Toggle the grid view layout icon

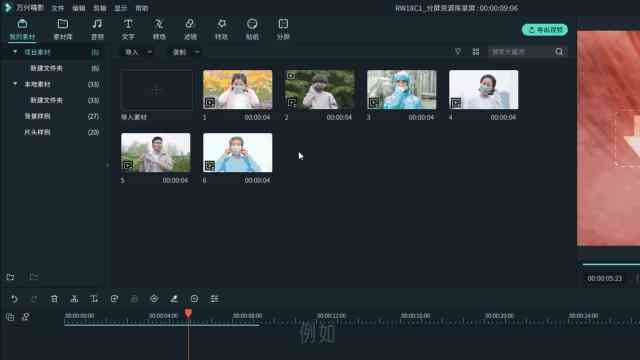point(476,52)
